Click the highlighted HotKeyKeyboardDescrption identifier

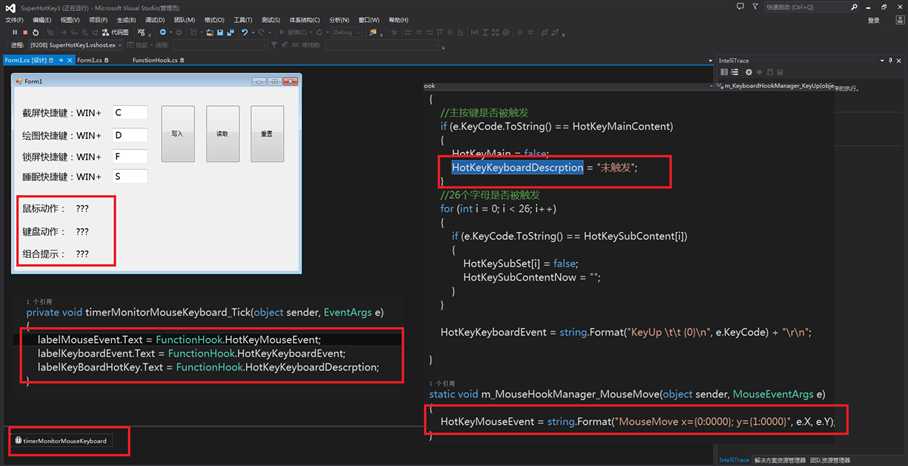518,167
